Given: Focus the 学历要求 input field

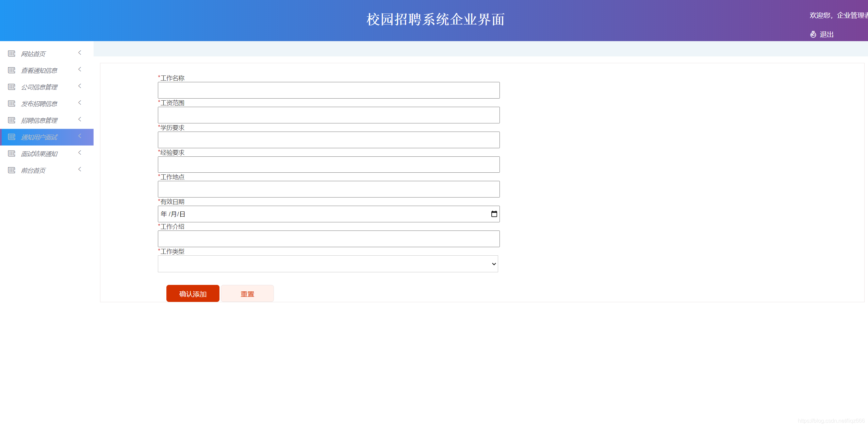Looking at the screenshot, I should point(329,140).
